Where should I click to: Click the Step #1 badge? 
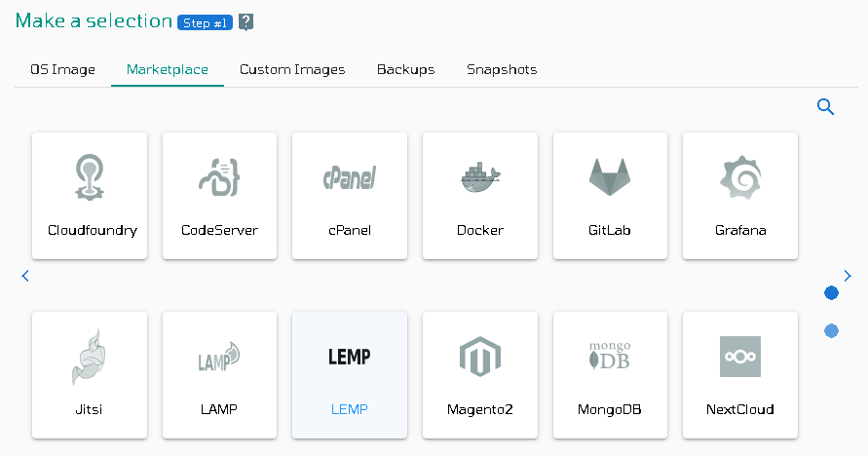(205, 22)
